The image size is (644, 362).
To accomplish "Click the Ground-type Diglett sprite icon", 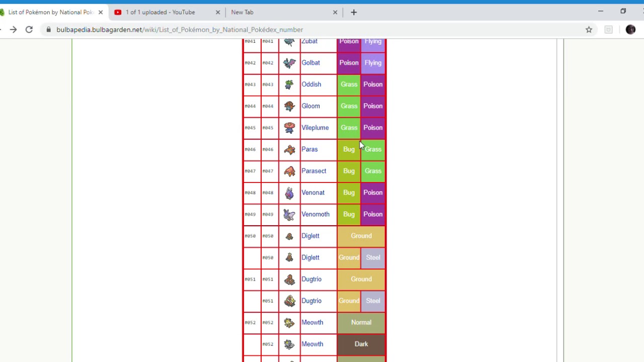I will tap(289, 236).
